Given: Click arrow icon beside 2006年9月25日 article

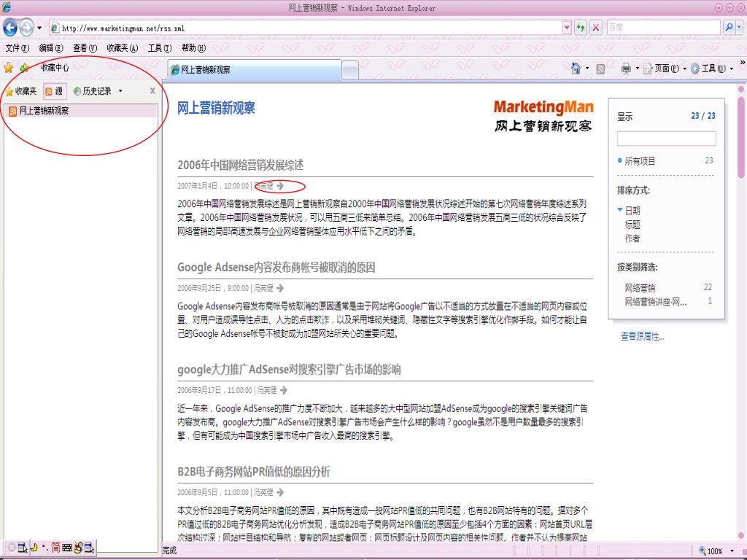Looking at the screenshot, I should [280, 287].
